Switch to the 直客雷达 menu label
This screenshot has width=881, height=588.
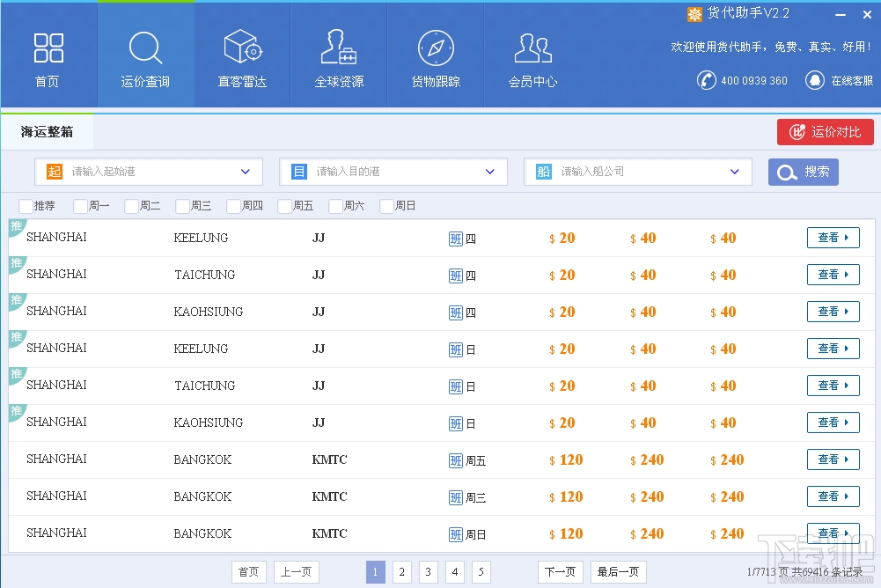click(x=242, y=82)
